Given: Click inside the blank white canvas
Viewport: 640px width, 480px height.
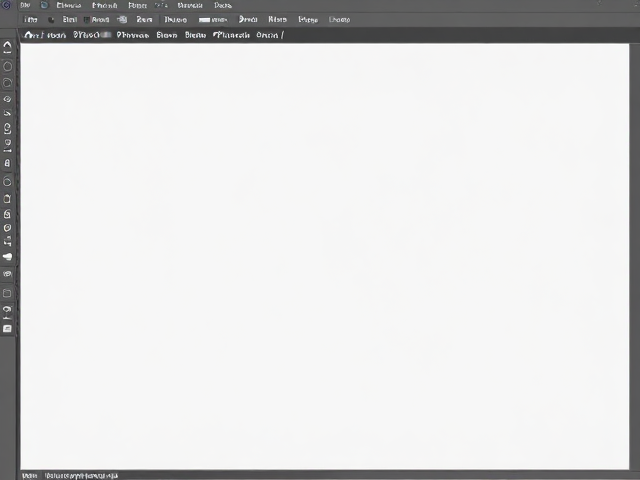Looking at the screenshot, I should click(x=324, y=256).
